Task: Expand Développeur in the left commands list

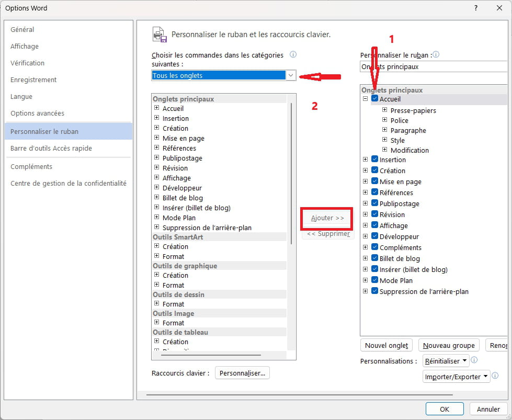Action: [x=157, y=187]
